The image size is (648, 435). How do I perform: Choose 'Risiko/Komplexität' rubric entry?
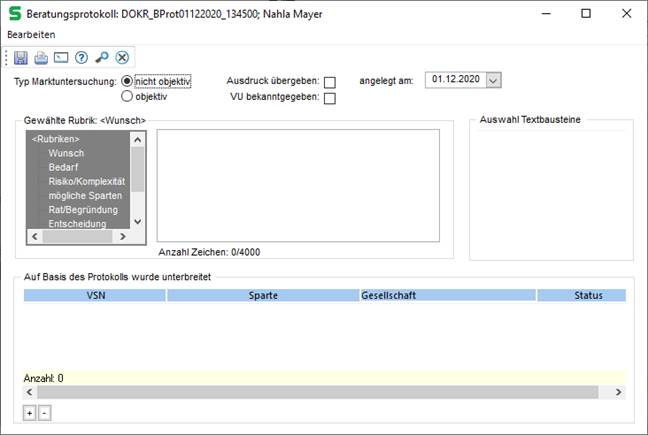click(86, 181)
